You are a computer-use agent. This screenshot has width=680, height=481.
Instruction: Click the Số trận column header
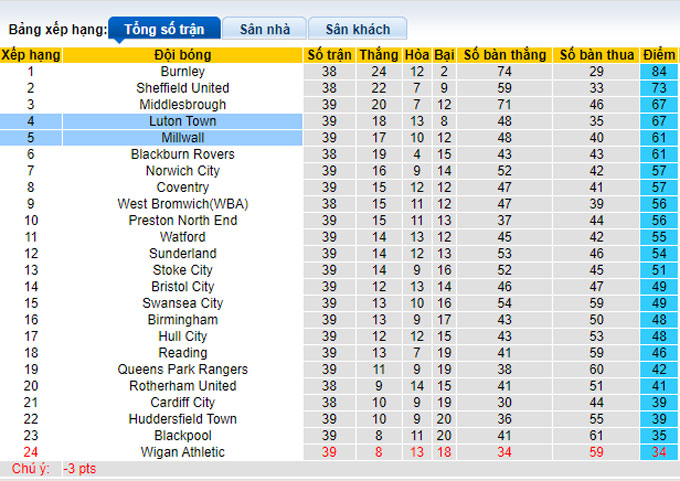(330, 55)
